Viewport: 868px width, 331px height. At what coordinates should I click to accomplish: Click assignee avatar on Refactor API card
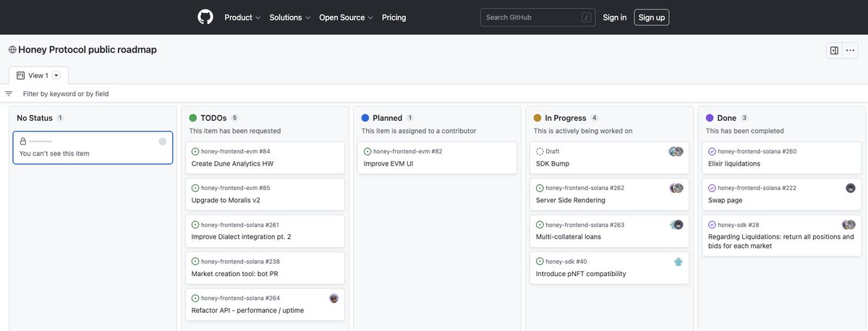tap(333, 298)
